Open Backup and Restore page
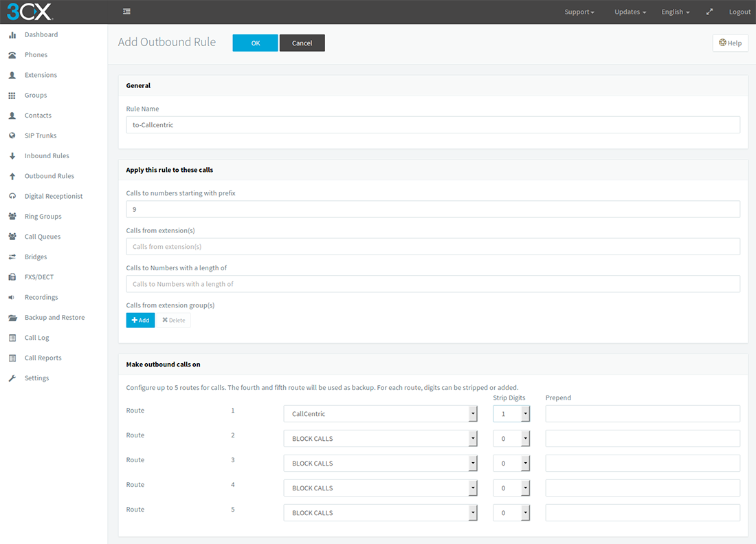The image size is (756, 544). tap(54, 318)
